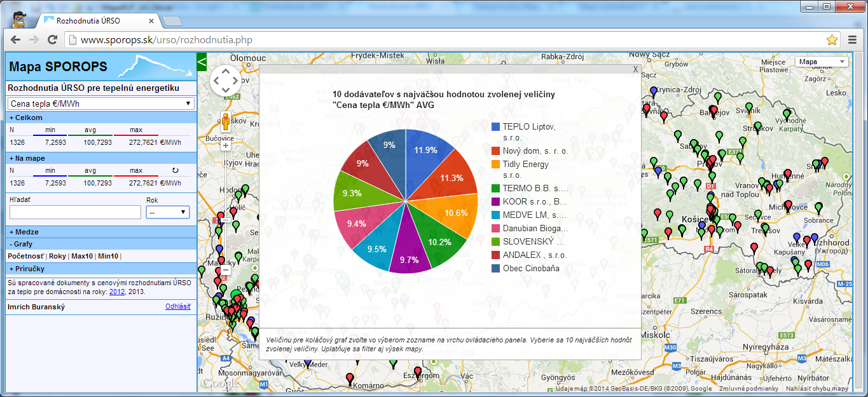
Task: Open the Chrome user avatar menu
Action: point(18,20)
